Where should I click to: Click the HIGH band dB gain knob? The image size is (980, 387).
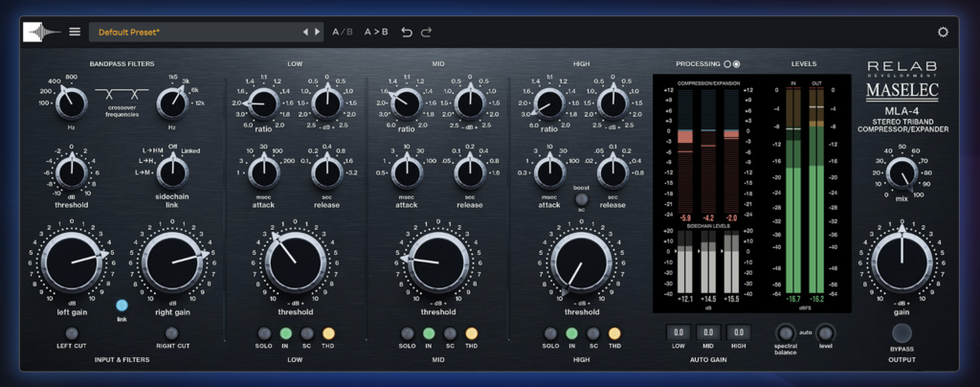[x=613, y=103]
